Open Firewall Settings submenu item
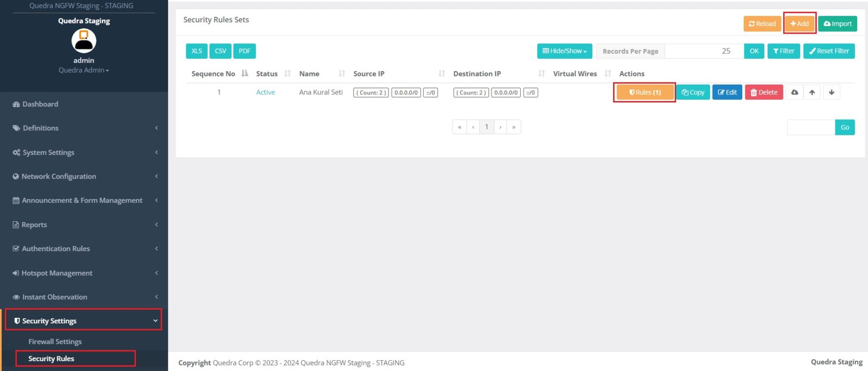The width and height of the screenshot is (868, 371). point(55,342)
